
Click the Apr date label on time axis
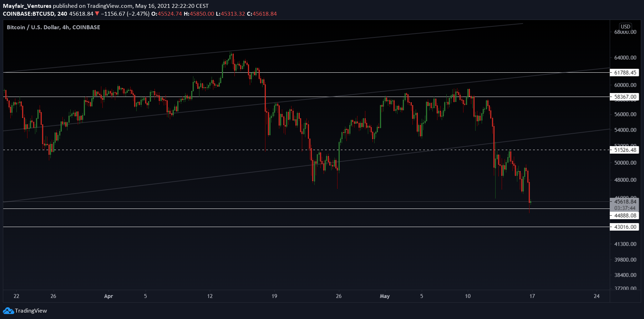108,296
